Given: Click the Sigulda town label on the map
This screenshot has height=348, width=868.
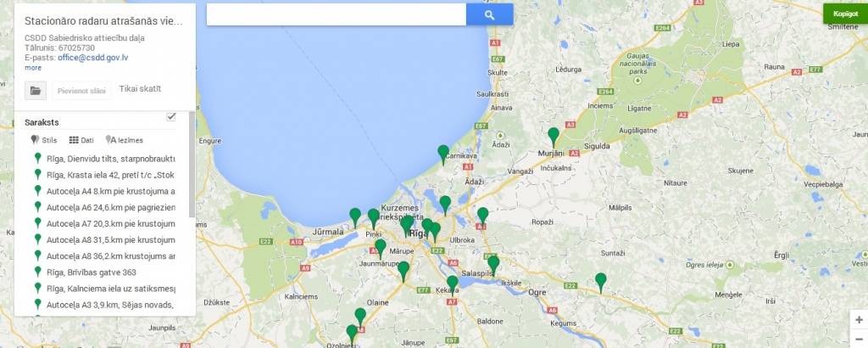Looking at the screenshot, I should point(598,146).
